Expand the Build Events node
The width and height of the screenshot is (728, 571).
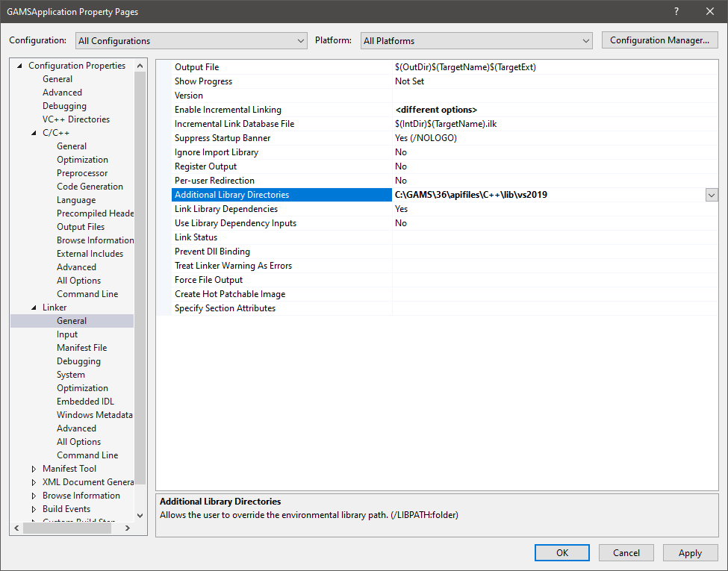tap(34, 509)
